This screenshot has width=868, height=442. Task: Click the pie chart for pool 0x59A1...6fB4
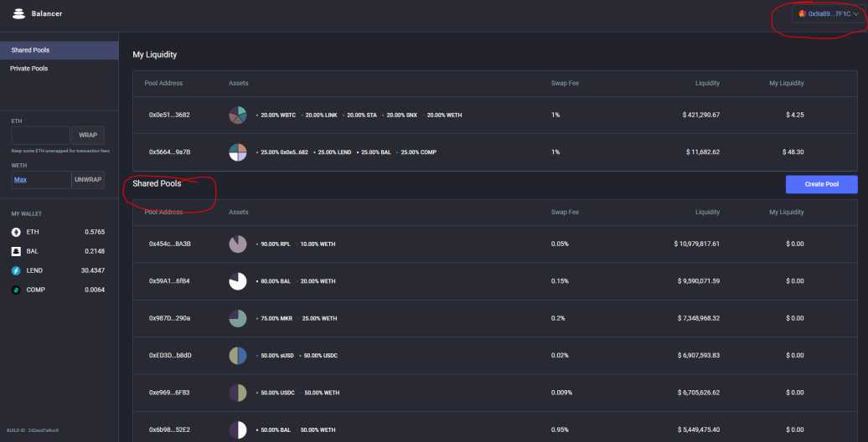point(237,281)
